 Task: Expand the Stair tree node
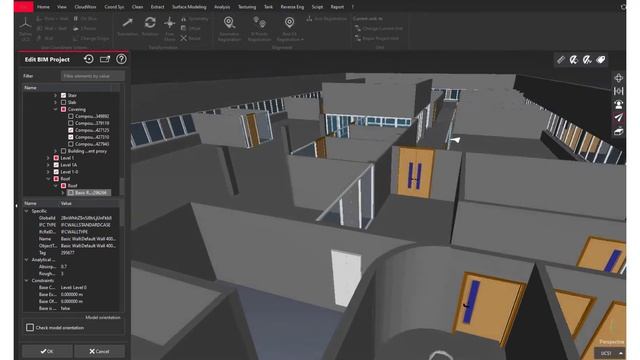pos(56,95)
